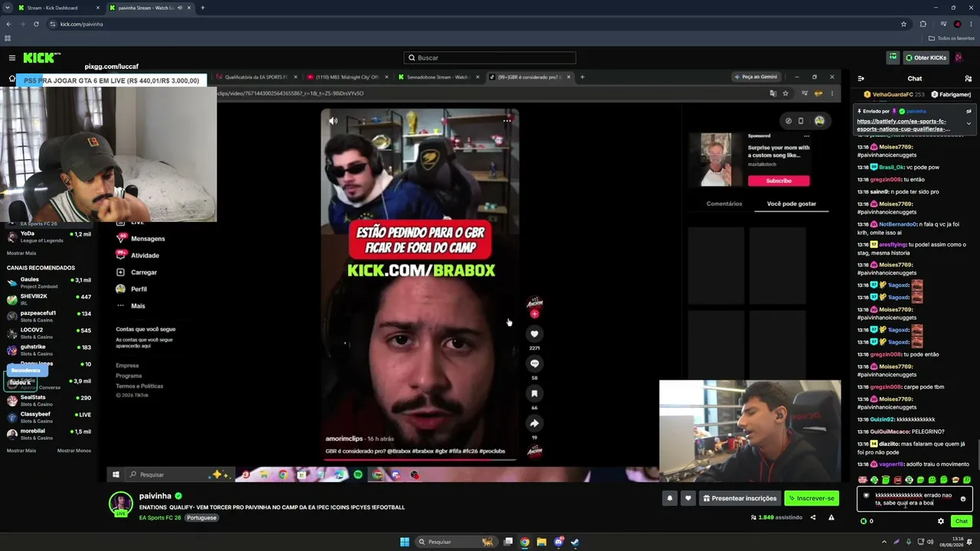Click the Portuguese language tag
The height and width of the screenshot is (551, 980).
pos(201,517)
